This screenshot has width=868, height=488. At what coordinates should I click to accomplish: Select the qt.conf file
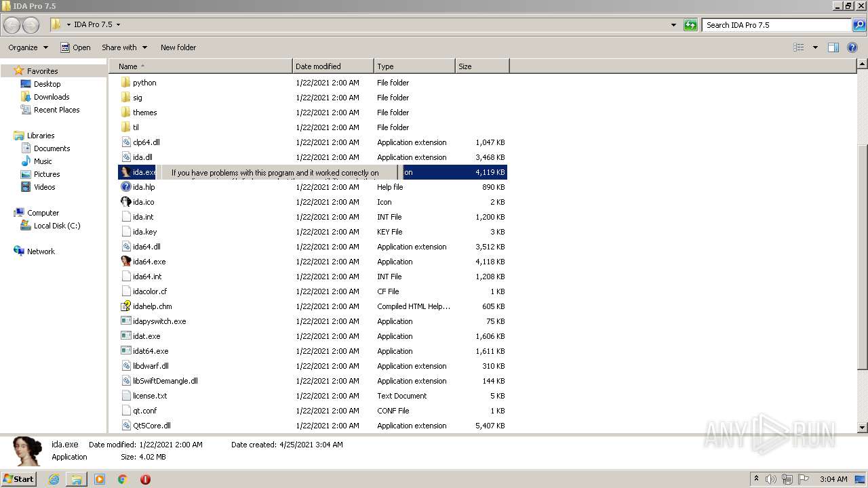click(x=144, y=411)
